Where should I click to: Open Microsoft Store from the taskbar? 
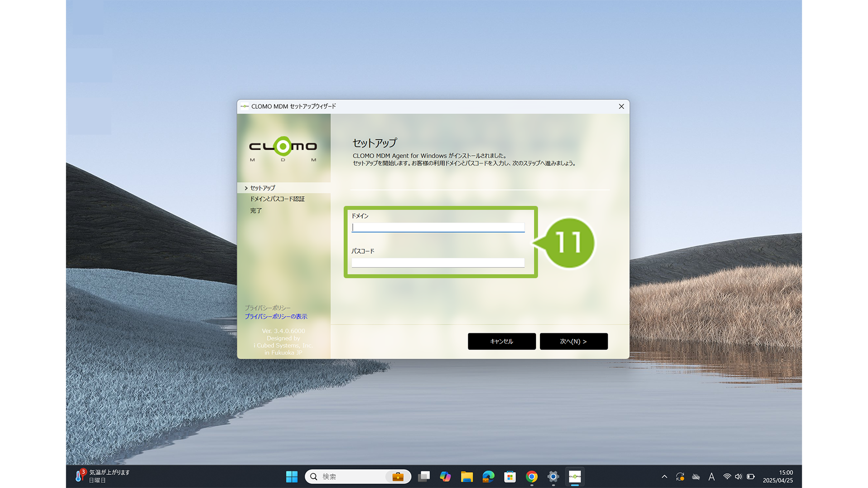pos(510,477)
